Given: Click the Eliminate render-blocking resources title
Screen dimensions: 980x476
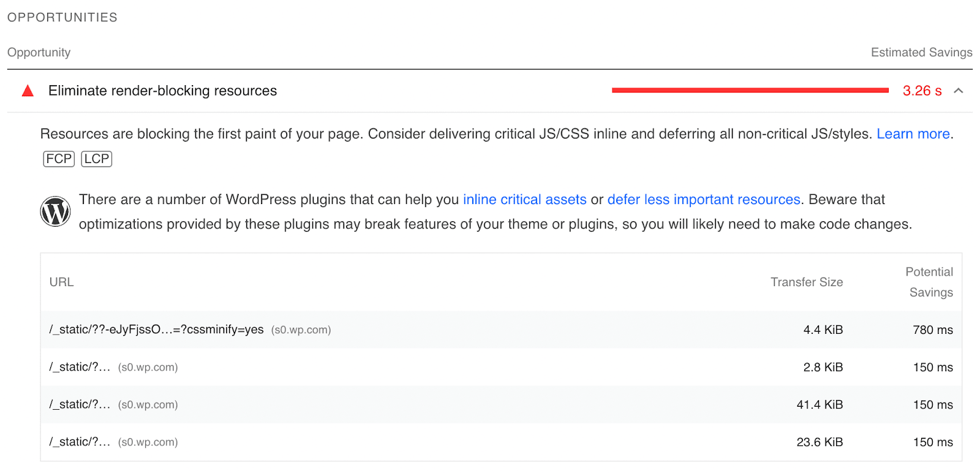Looking at the screenshot, I should click(x=162, y=91).
